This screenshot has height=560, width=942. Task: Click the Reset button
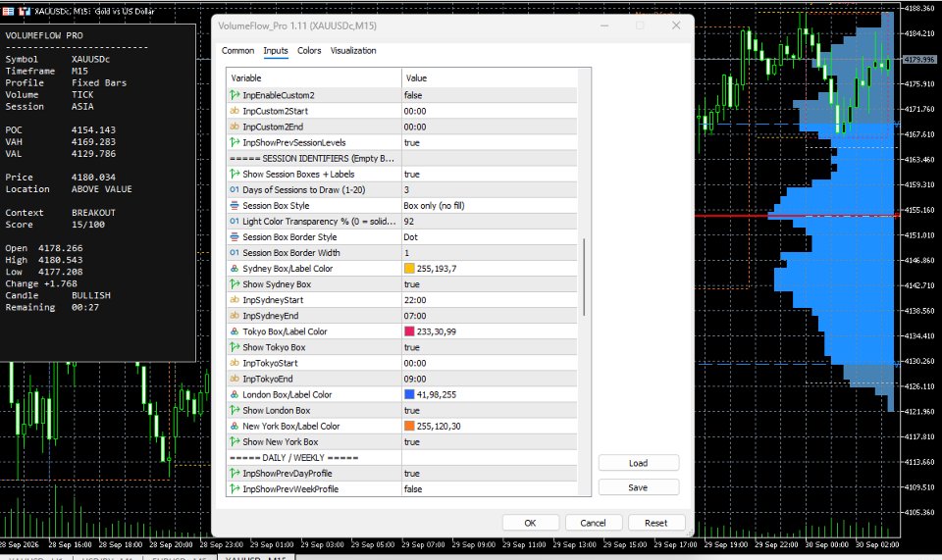click(656, 523)
